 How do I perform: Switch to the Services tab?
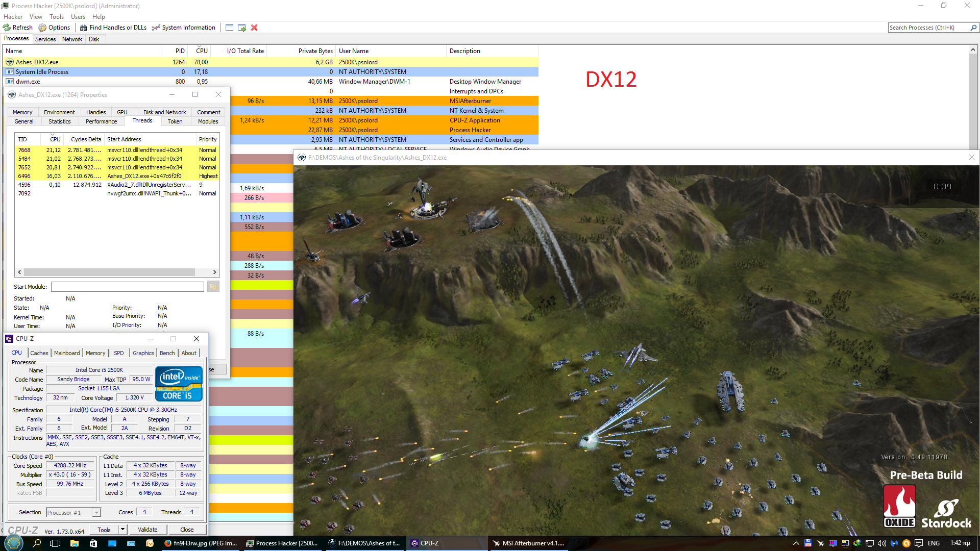click(45, 39)
